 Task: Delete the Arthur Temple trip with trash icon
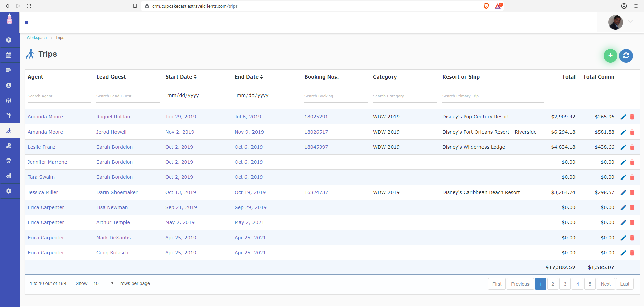[x=632, y=222]
